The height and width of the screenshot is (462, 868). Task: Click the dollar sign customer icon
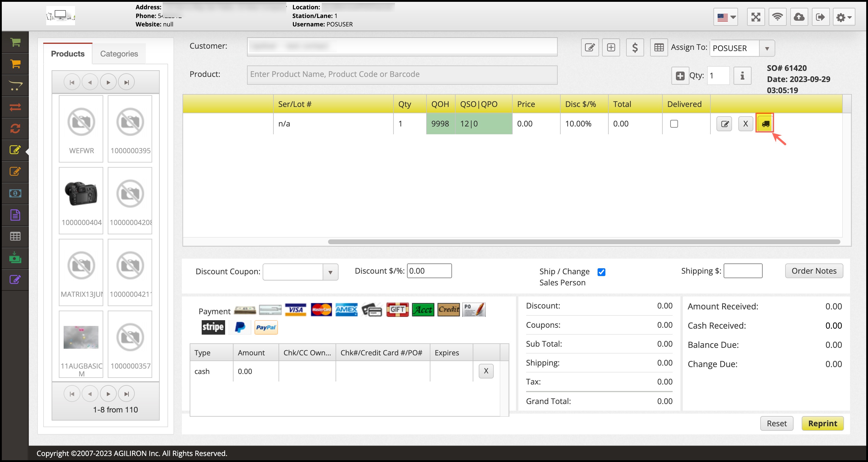coord(635,47)
